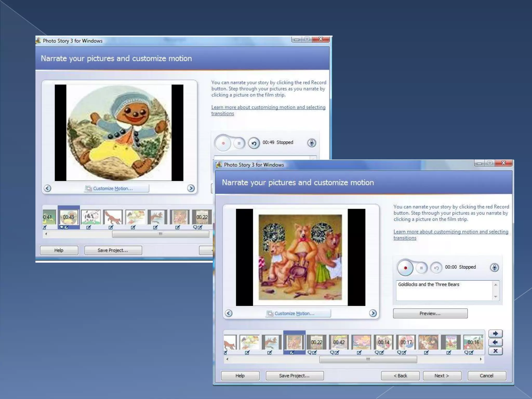This screenshot has width=532, height=399.
Task: Click the red Record narration button in front window
Action: tap(405, 268)
